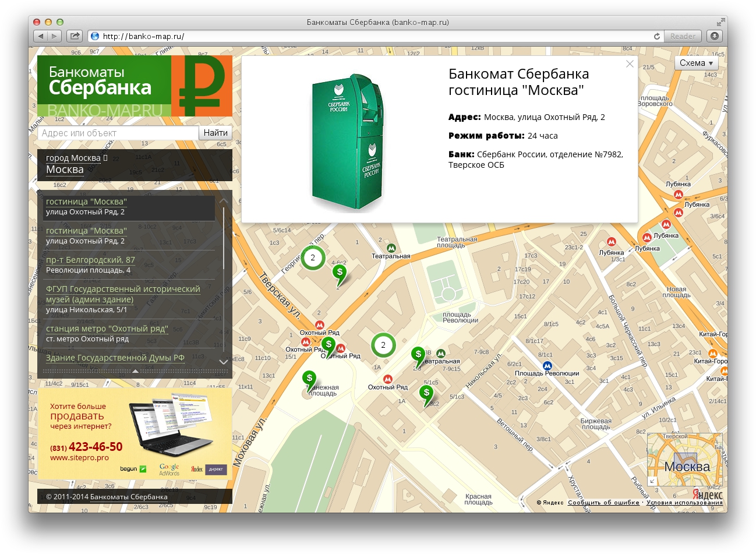
Task: Click the ruble sign logo in the site header
Action: [202, 86]
